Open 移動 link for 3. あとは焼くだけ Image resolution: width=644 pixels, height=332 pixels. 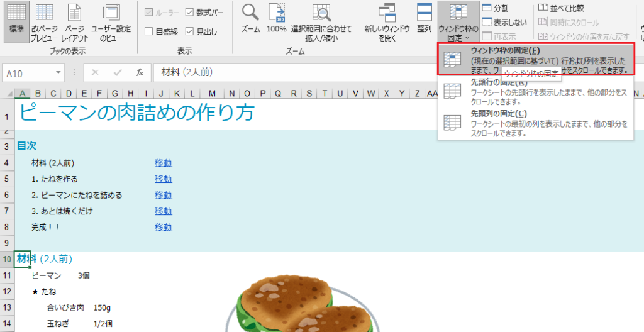click(x=164, y=211)
